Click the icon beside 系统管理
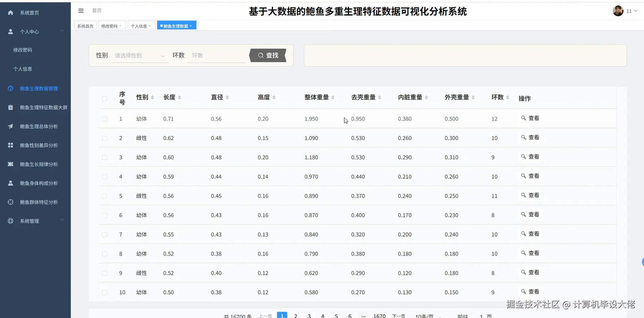 pos(10,221)
